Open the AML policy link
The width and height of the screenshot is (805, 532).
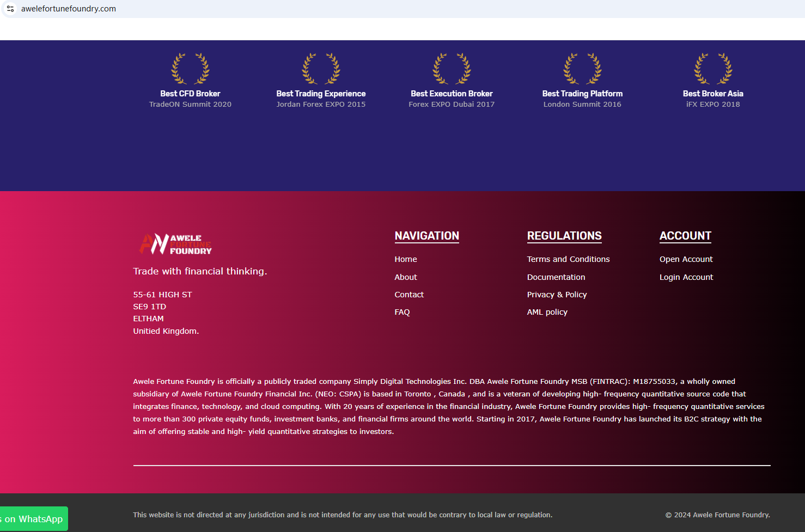(547, 312)
